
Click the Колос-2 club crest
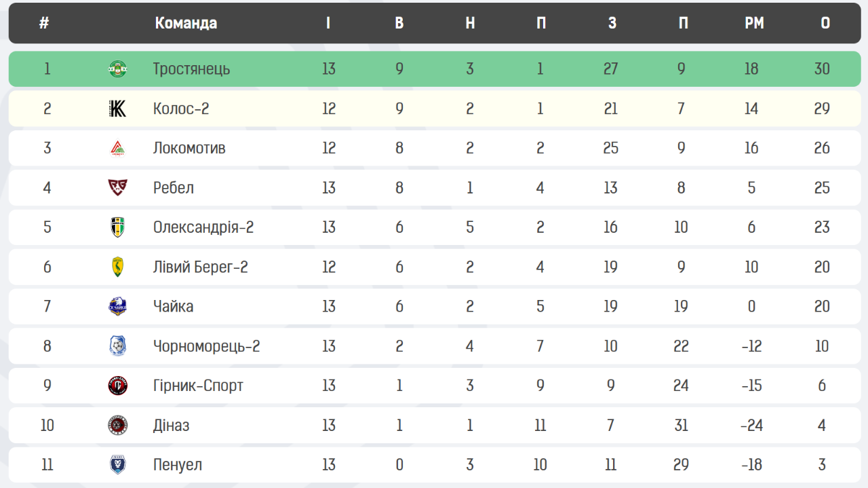pos(118,109)
